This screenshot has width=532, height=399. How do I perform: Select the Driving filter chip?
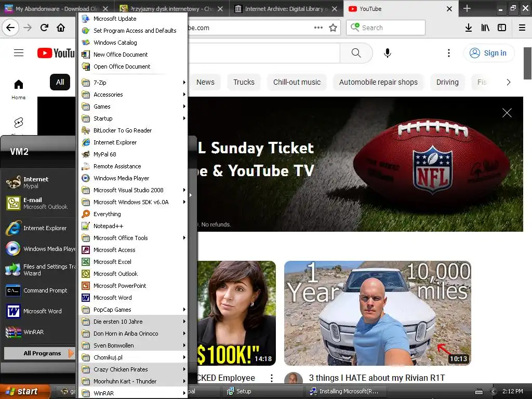[447, 82]
